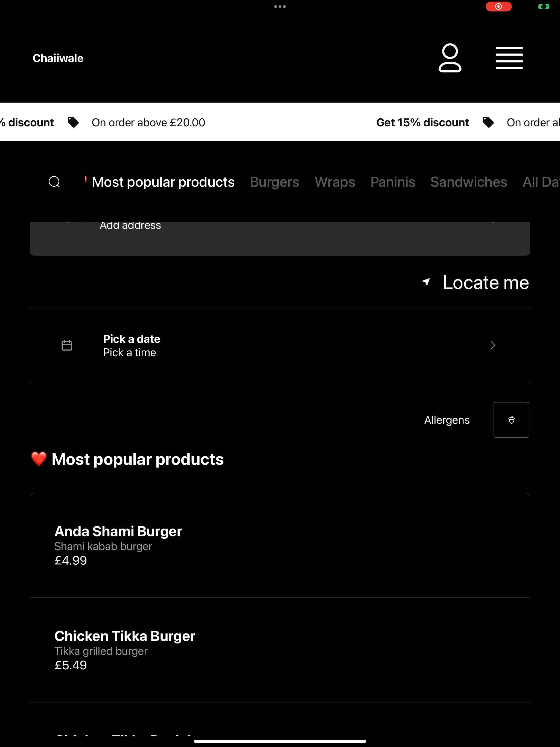Image resolution: width=560 pixels, height=747 pixels.
Task: Click the £4.99 price
Action: pyautogui.click(x=71, y=561)
